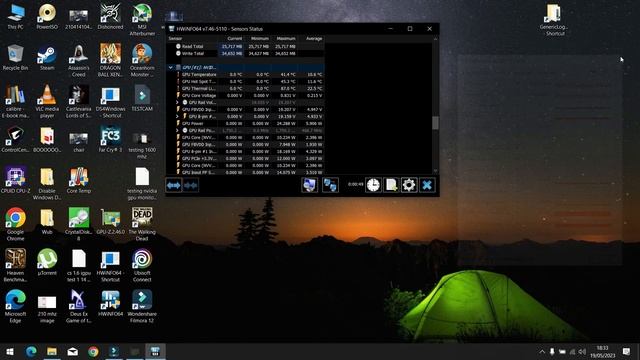Click the HWiNFO sensor list scrollbar thumb

point(435,123)
